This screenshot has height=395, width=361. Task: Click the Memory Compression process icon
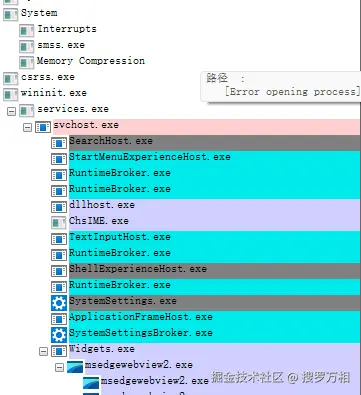26,62
